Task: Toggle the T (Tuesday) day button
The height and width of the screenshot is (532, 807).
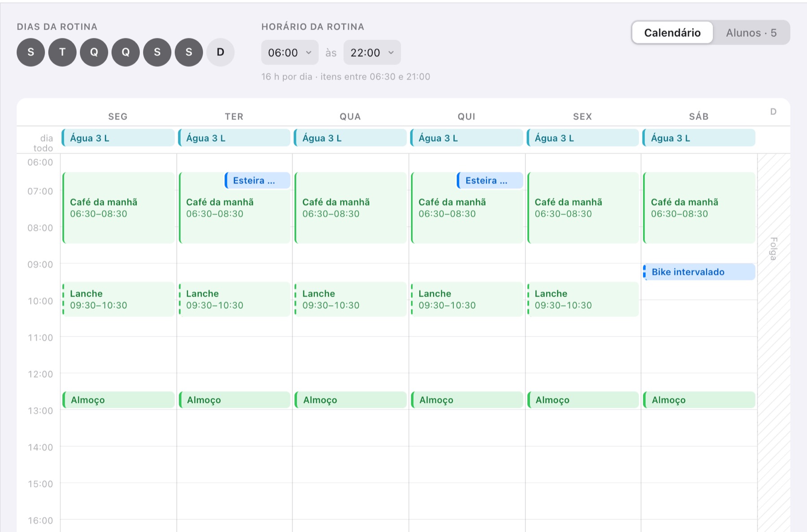Action: [x=62, y=52]
